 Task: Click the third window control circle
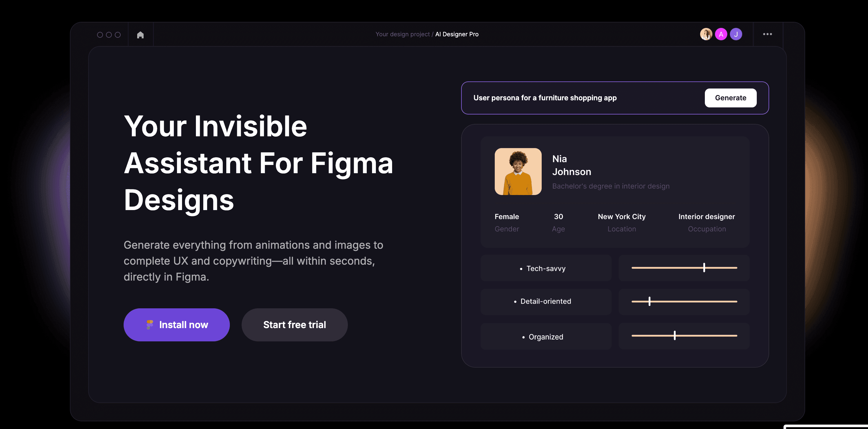(x=118, y=35)
